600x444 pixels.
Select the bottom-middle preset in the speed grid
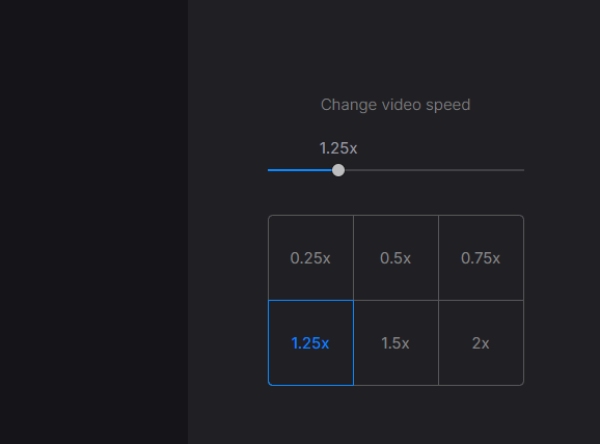[396, 343]
